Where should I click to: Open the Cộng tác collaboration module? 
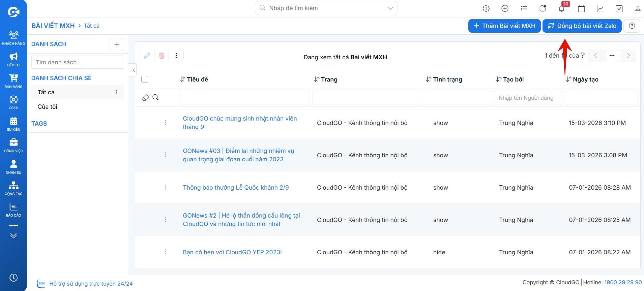(x=13, y=189)
